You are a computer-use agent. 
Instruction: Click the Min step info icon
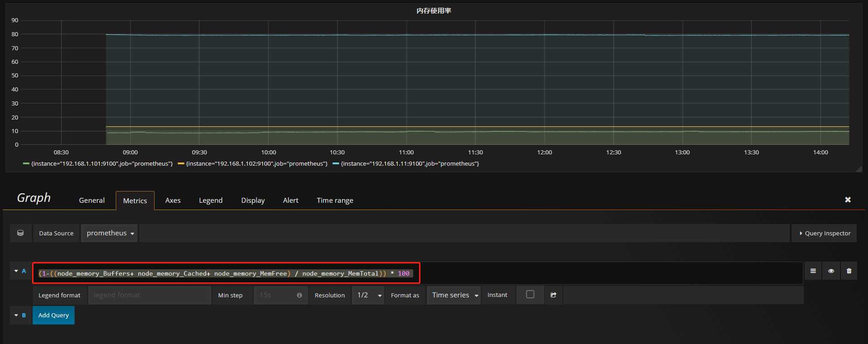coord(299,295)
